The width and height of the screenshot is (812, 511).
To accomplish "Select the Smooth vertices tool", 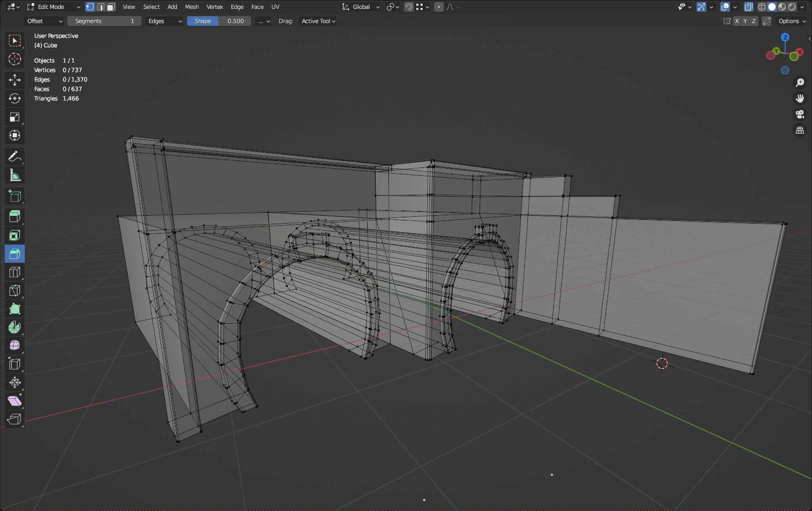I will tap(15, 345).
